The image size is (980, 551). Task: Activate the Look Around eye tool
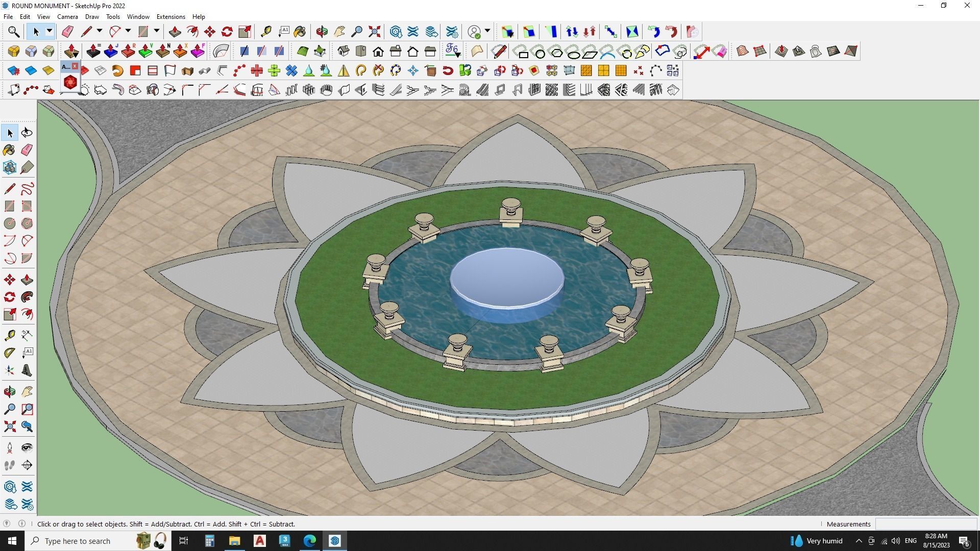coord(27,448)
